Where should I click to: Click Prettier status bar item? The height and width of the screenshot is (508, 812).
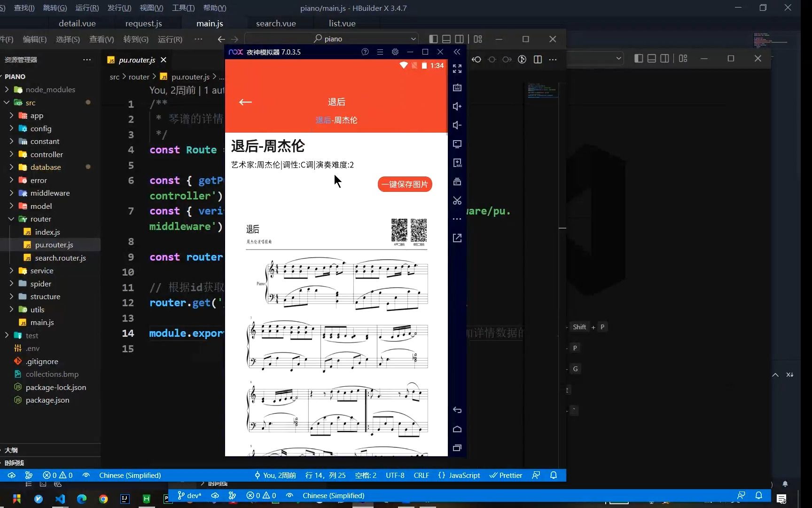click(506, 475)
